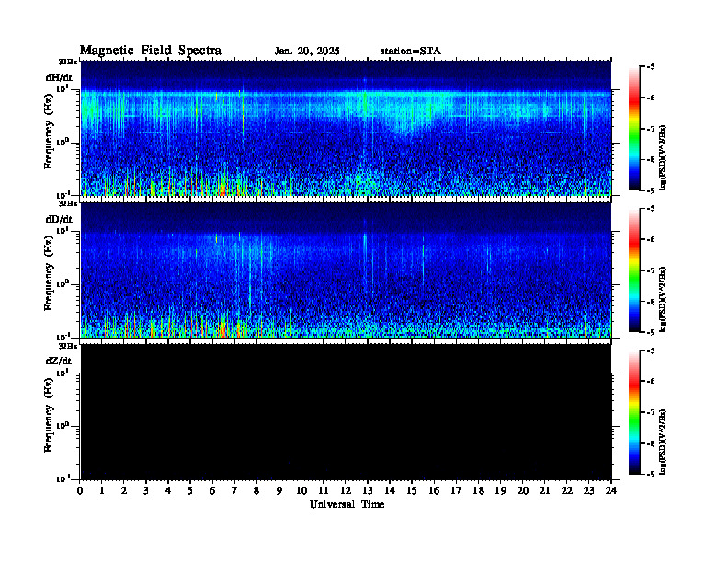Click hour tick label 16 on time axis
This screenshot has width=728, height=563.
pos(434,490)
